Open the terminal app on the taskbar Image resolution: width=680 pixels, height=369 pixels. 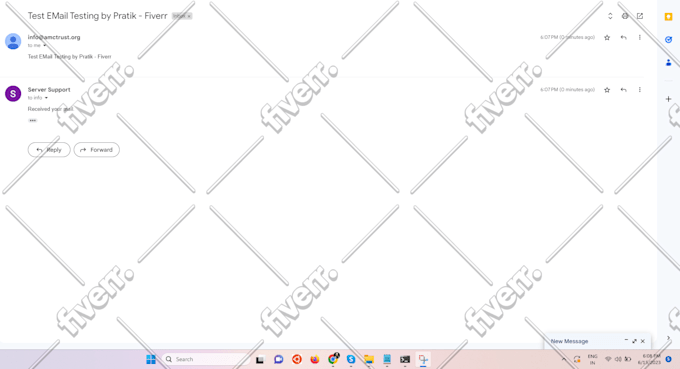405,359
